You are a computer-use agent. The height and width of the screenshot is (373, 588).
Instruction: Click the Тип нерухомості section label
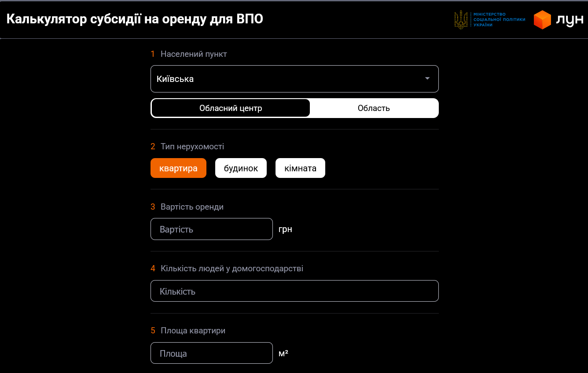[192, 146]
